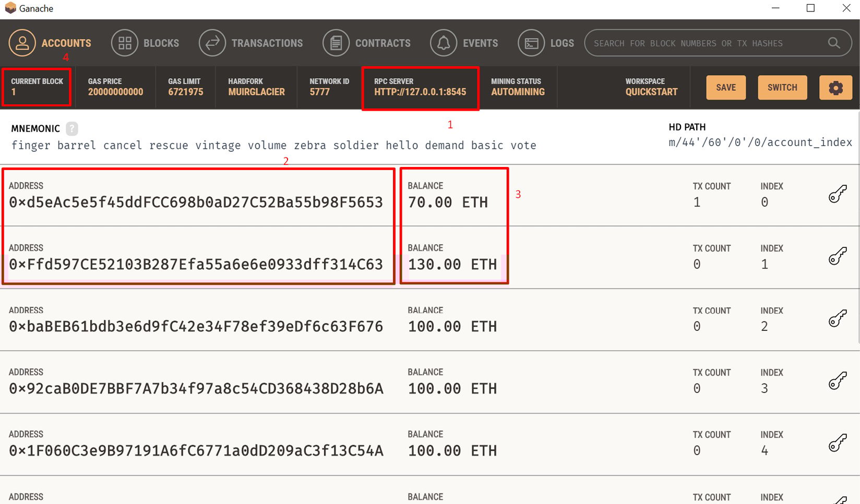Viewport: 860px width, 504px height.
Task: Click the workspace QUICKSTART label
Action: [x=651, y=92]
